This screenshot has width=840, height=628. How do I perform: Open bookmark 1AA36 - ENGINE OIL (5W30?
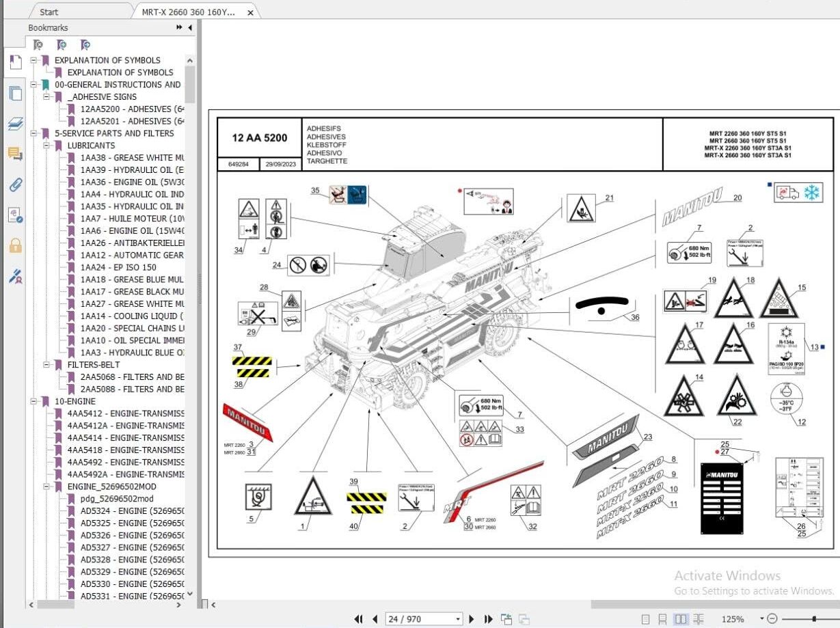[x=133, y=182]
